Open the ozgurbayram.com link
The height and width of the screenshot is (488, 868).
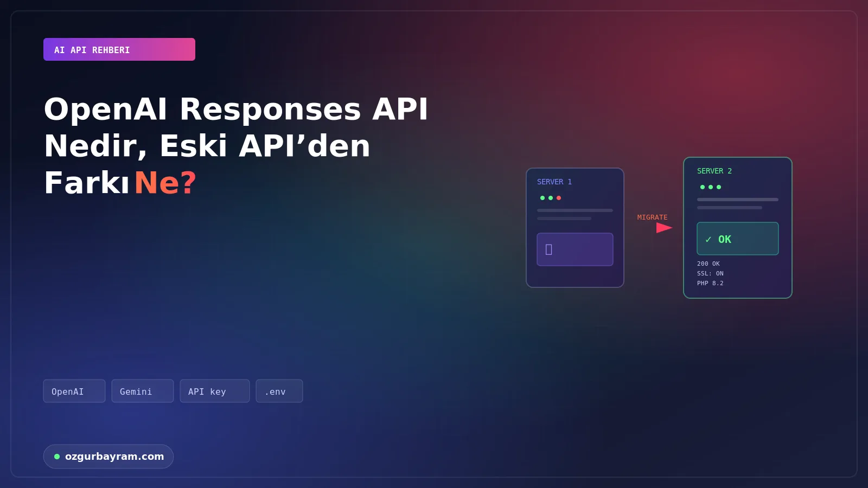point(108,457)
